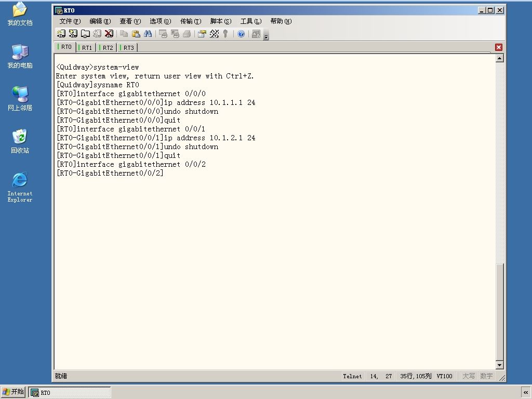The image size is (532, 399).
Task: Click the terminal scrollbar down arrow
Action: pyautogui.click(x=499, y=365)
